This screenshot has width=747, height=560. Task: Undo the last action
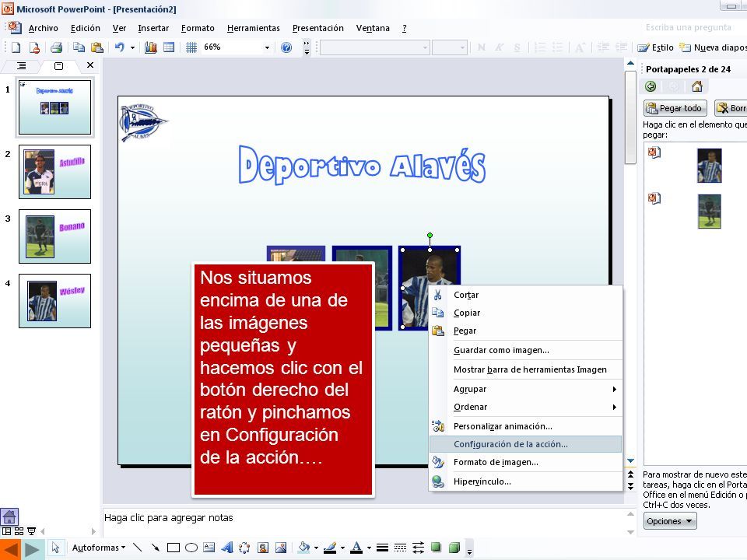pyautogui.click(x=120, y=47)
